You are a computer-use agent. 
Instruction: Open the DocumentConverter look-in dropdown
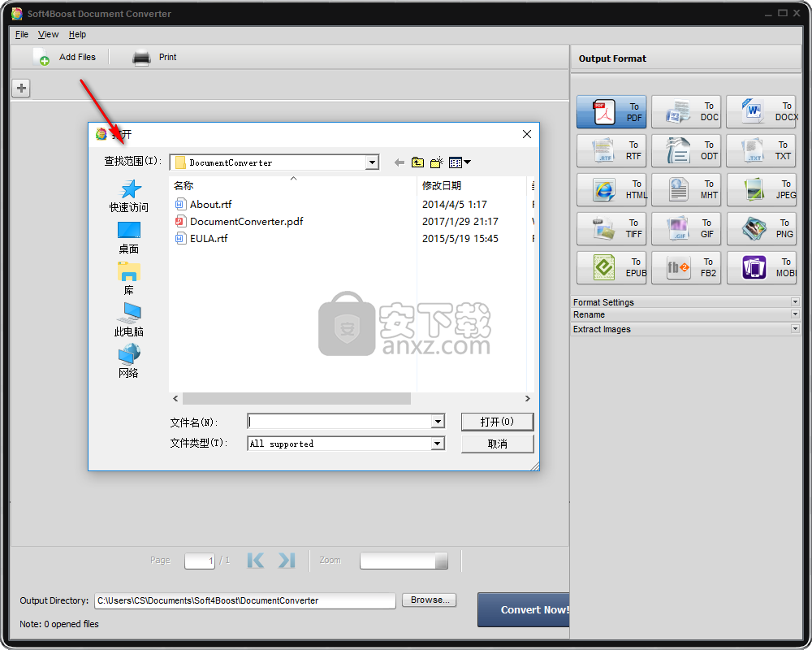pos(372,162)
